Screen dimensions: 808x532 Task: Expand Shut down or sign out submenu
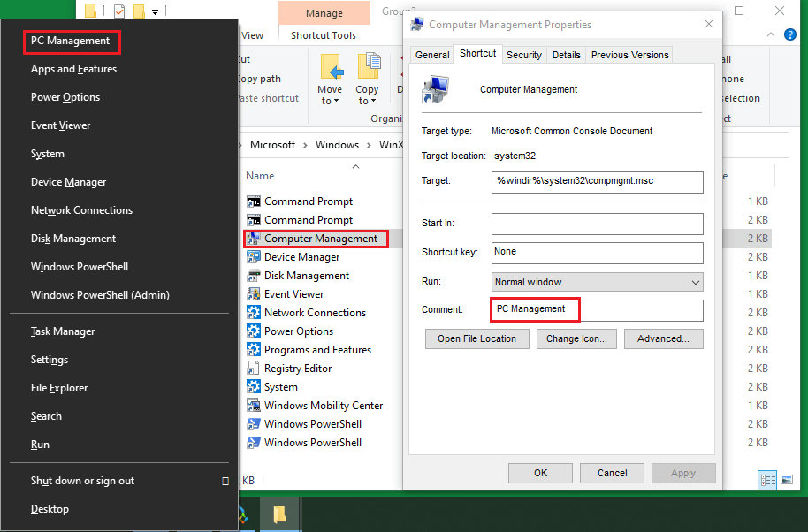[225, 481]
